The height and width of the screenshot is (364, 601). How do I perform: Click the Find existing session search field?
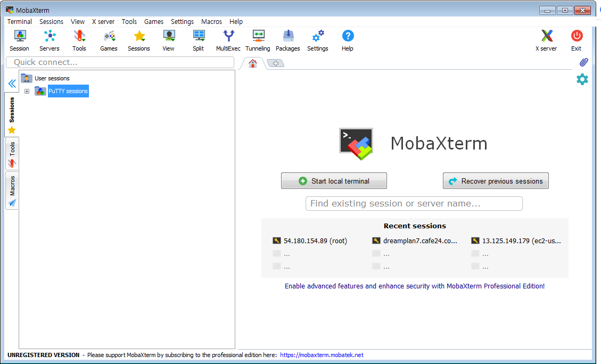(x=414, y=203)
